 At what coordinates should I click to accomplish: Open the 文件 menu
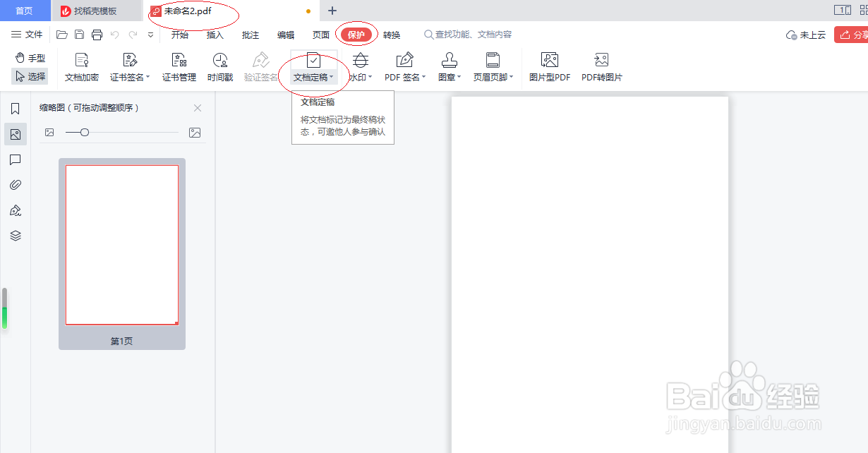[27, 35]
